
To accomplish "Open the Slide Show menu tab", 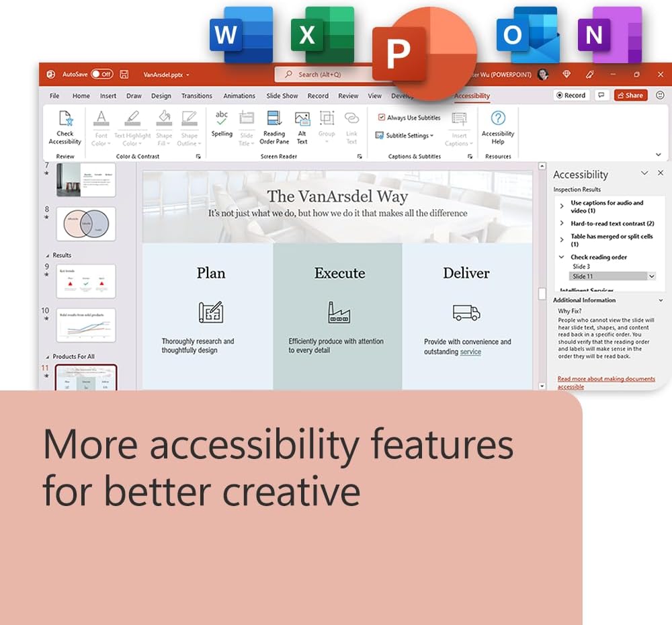I will coord(282,95).
